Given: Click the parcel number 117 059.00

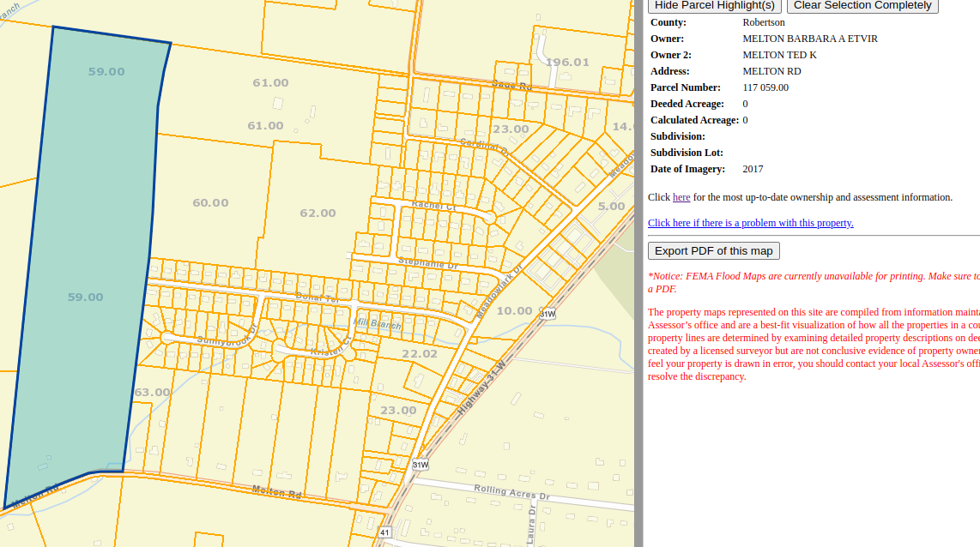Looking at the screenshot, I should 765,87.
